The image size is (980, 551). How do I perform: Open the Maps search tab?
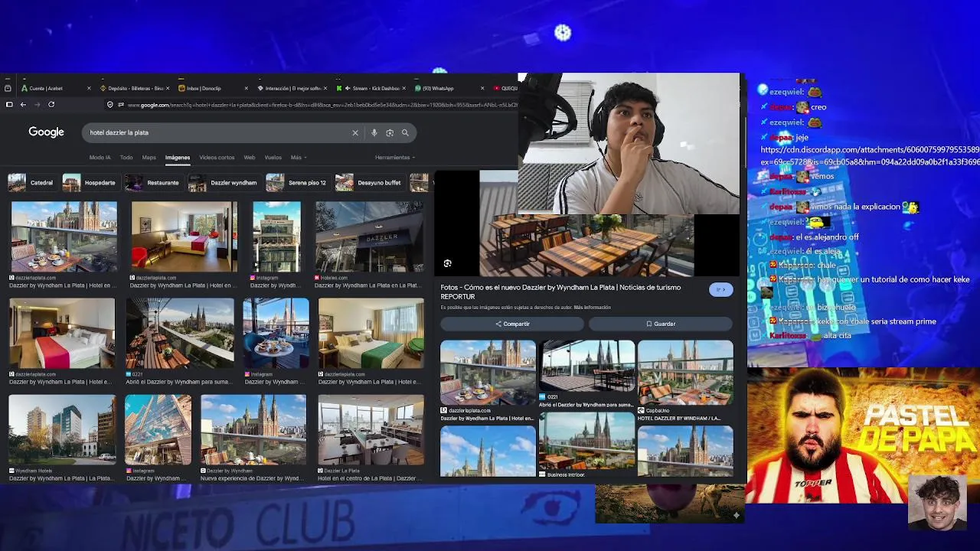coord(149,158)
